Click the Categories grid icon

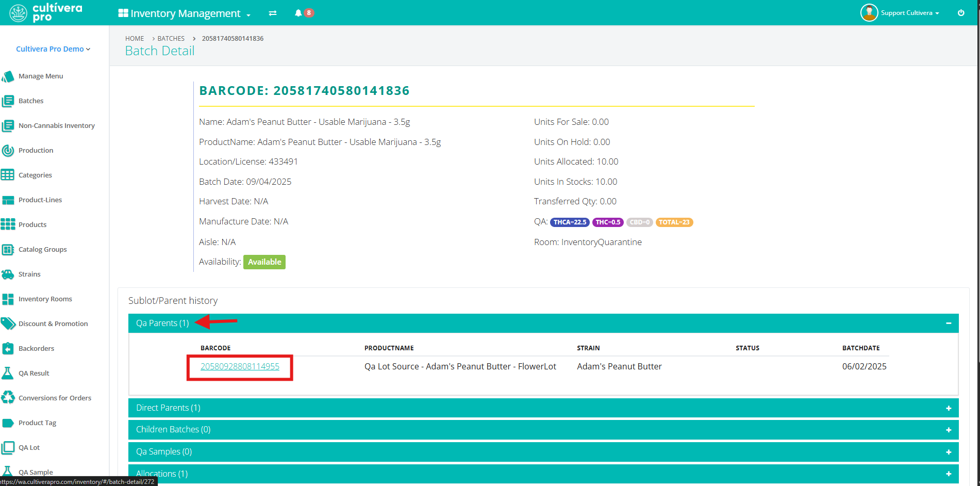coord(8,175)
